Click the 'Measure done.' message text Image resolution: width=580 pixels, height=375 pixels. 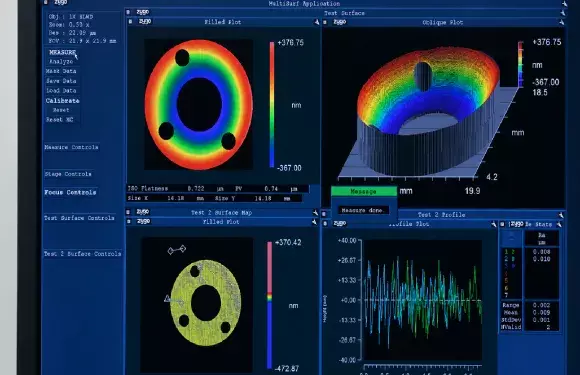[363, 210]
